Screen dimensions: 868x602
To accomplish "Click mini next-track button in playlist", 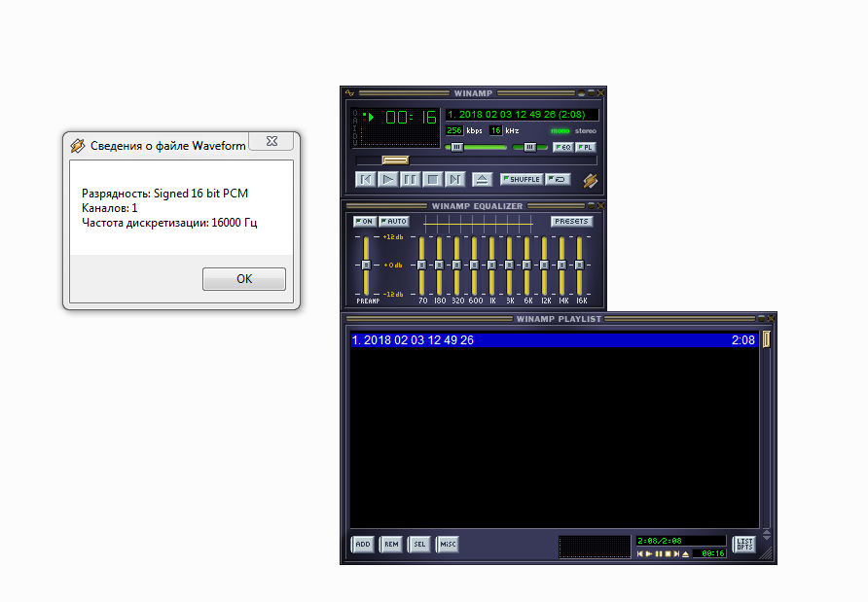I will pyautogui.click(x=676, y=554).
